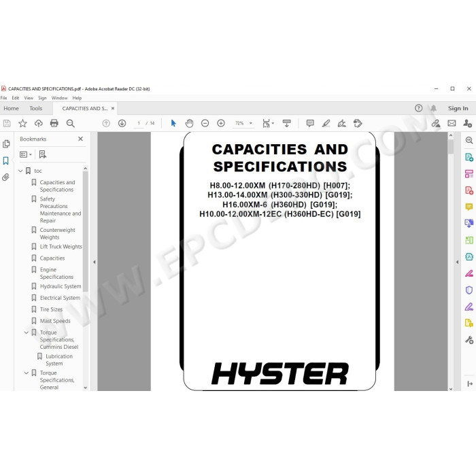Image resolution: width=476 pixels, height=476 pixels.
Task: Save the file using the disk icon
Action: coord(7,123)
